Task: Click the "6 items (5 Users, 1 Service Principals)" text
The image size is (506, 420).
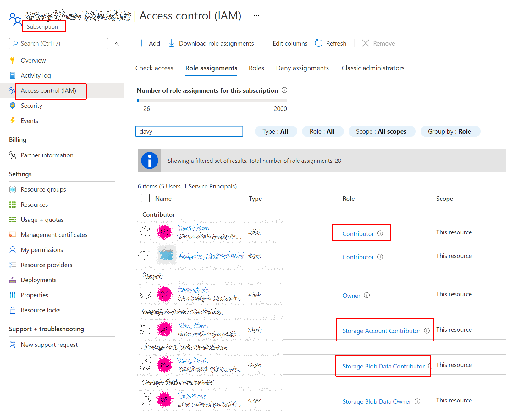Action: [x=187, y=186]
